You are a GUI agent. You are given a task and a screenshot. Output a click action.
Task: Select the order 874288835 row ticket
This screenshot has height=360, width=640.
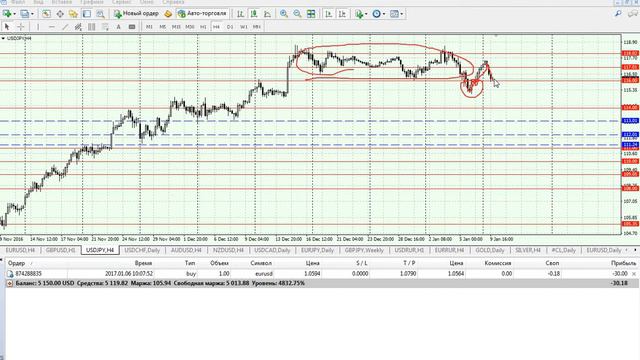28,274
